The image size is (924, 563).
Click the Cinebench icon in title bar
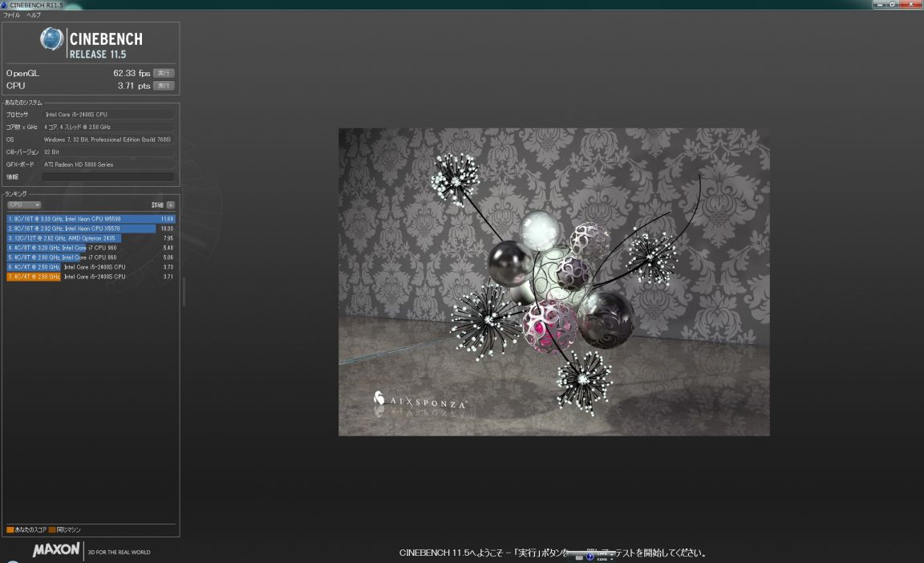coord(4,5)
